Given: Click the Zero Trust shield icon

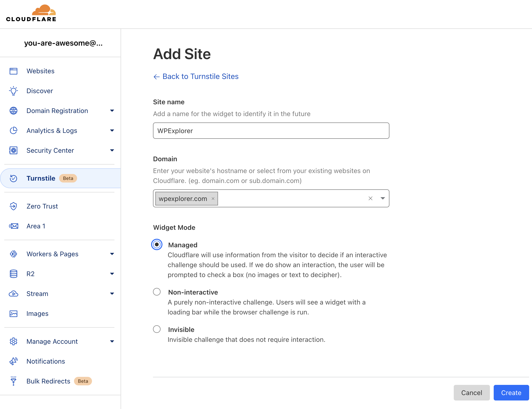Looking at the screenshot, I should (13, 206).
